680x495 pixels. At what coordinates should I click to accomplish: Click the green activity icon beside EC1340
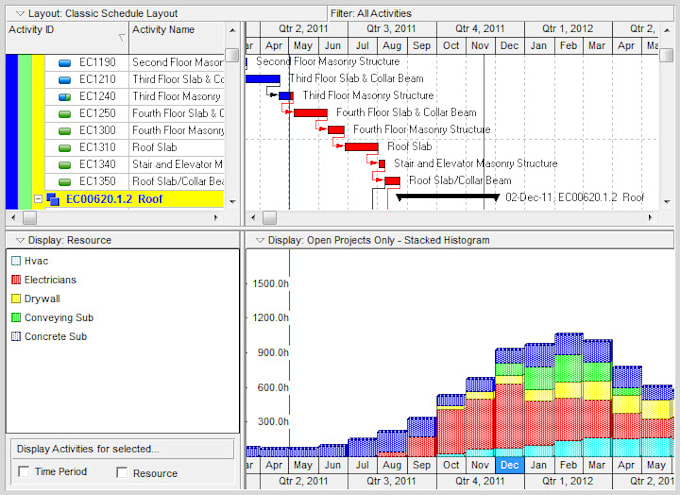(65, 165)
